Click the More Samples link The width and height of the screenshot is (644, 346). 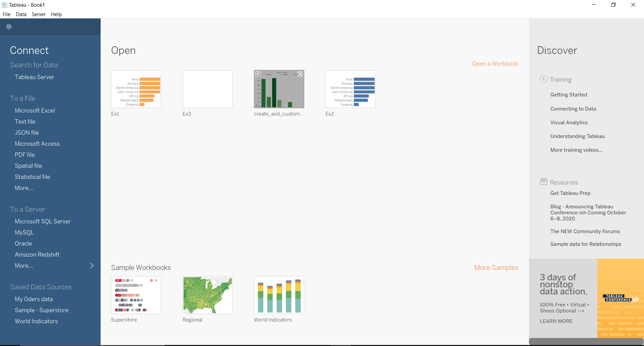coord(496,268)
